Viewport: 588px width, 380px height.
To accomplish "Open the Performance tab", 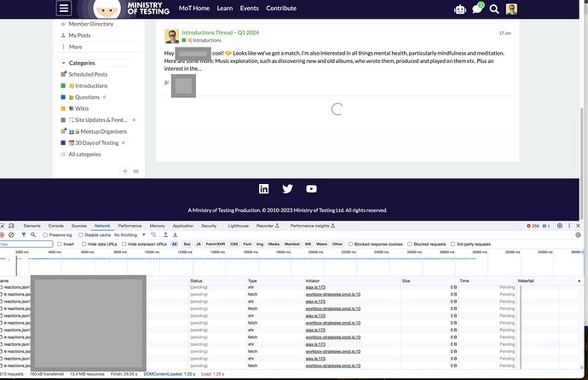I will (130, 226).
